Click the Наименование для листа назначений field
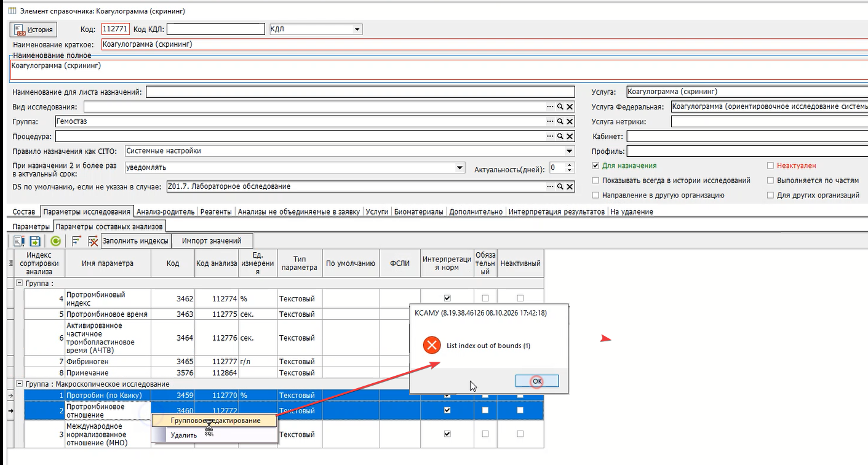868x465 pixels. [360, 92]
